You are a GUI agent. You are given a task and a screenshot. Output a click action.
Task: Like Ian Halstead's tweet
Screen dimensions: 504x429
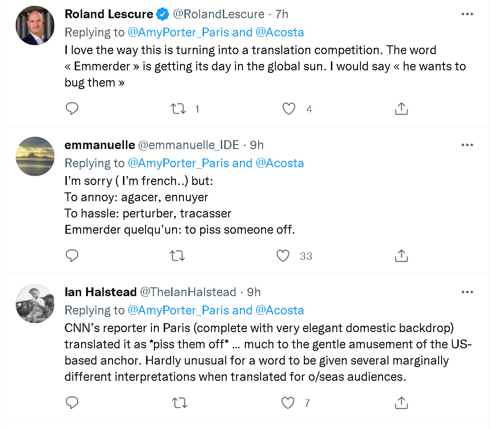point(288,403)
